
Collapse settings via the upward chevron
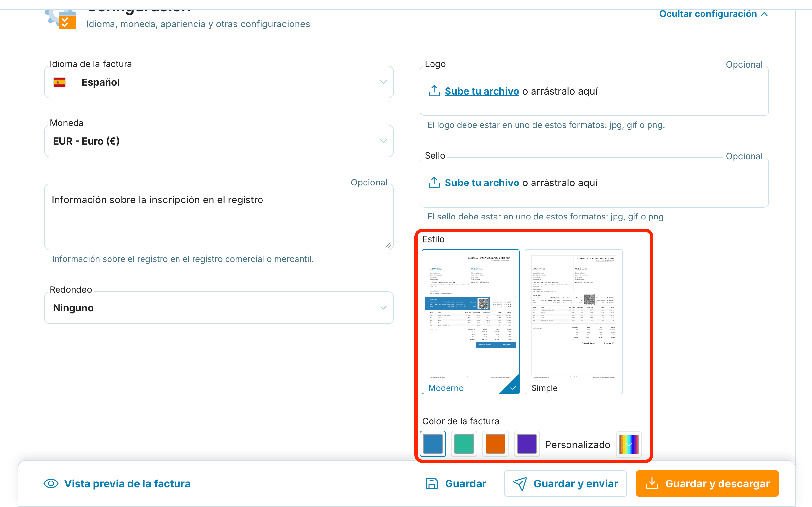pos(764,14)
